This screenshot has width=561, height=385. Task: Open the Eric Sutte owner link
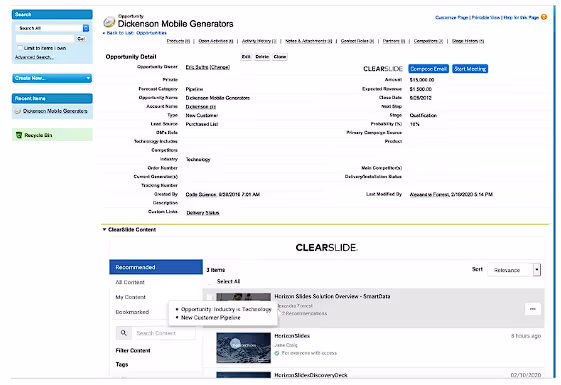point(197,67)
